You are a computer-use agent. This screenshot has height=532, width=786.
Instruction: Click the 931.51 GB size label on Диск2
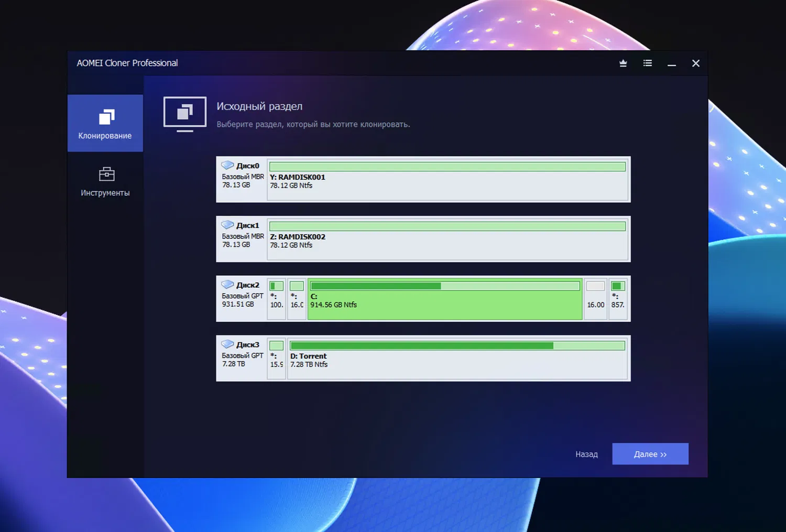pyautogui.click(x=238, y=304)
